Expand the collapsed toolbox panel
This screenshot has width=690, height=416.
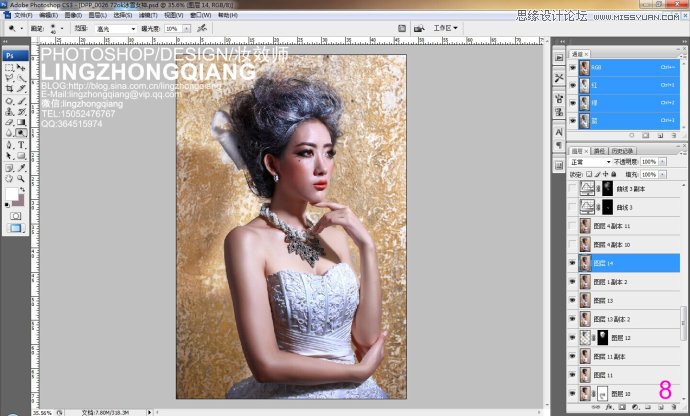click(5, 41)
